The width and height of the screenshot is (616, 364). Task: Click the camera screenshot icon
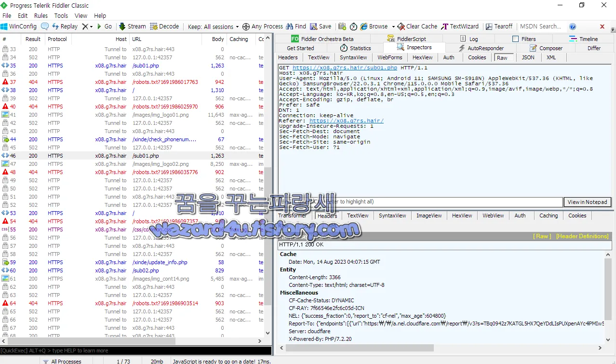[342, 27]
